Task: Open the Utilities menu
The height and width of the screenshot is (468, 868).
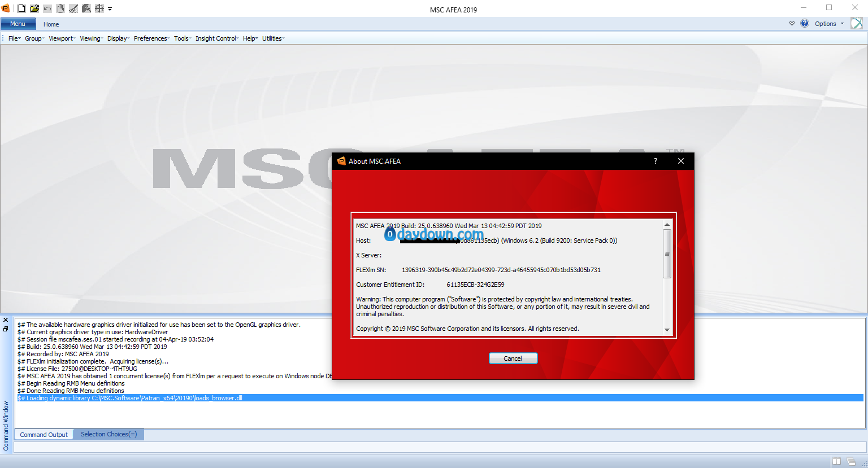Action: tap(273, 38)
